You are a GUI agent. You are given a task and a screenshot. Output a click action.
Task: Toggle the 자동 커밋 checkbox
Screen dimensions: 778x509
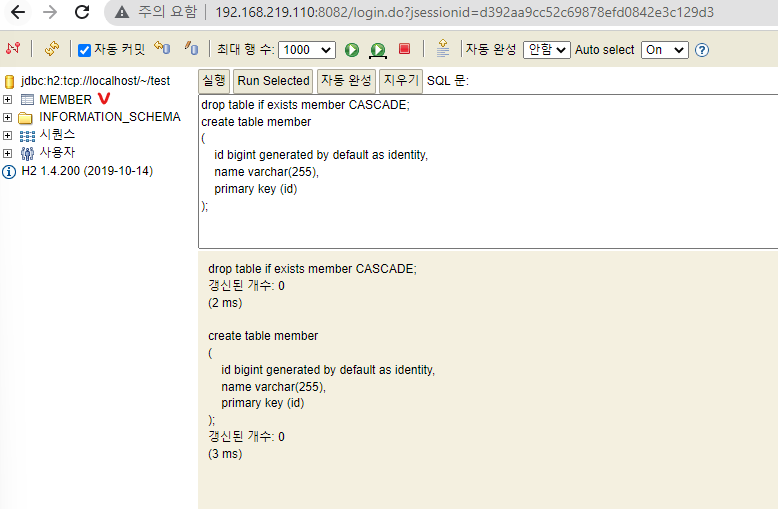[x=84, y=50]
